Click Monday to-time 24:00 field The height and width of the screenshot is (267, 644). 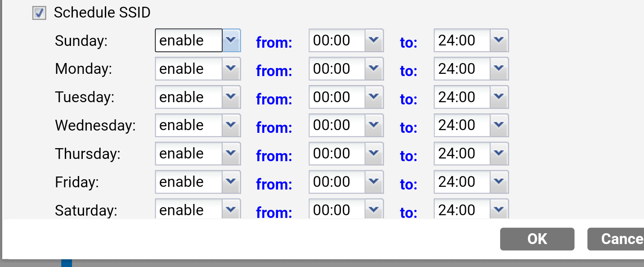461,69
